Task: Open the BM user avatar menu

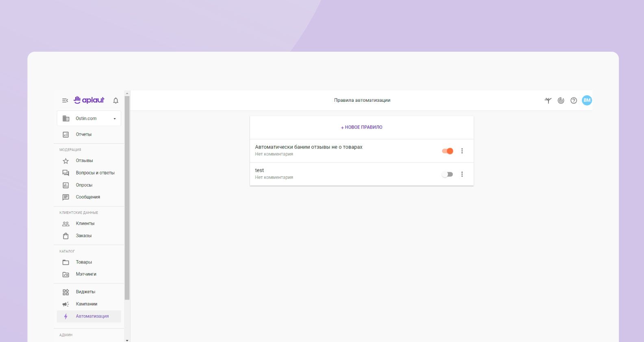Action: (x=587, y=101)
